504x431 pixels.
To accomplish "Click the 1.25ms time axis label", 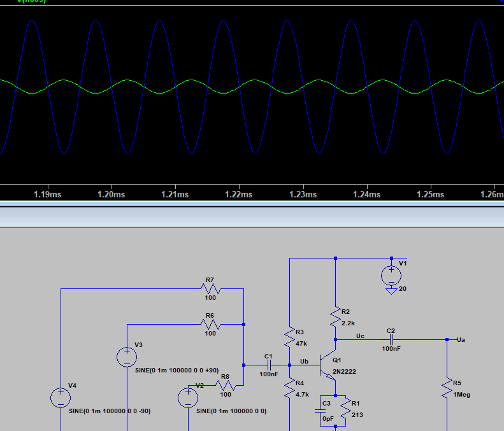I will (430, 195).
